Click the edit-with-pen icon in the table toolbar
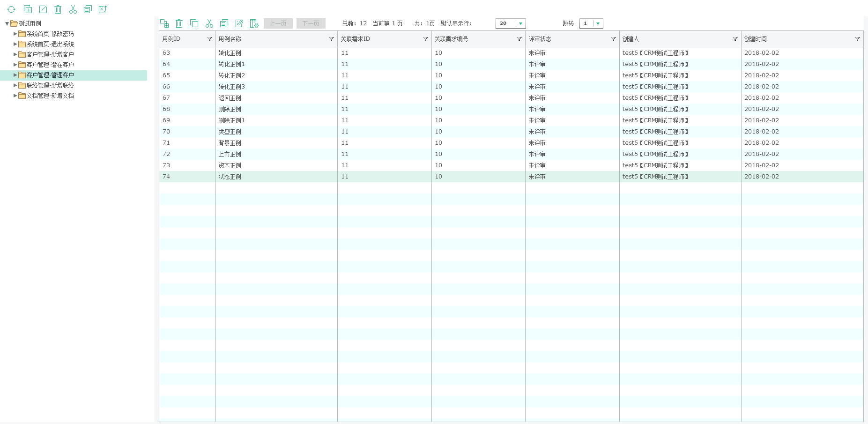The height and width of the screenshot is (424, 868). tap(239, 23)
